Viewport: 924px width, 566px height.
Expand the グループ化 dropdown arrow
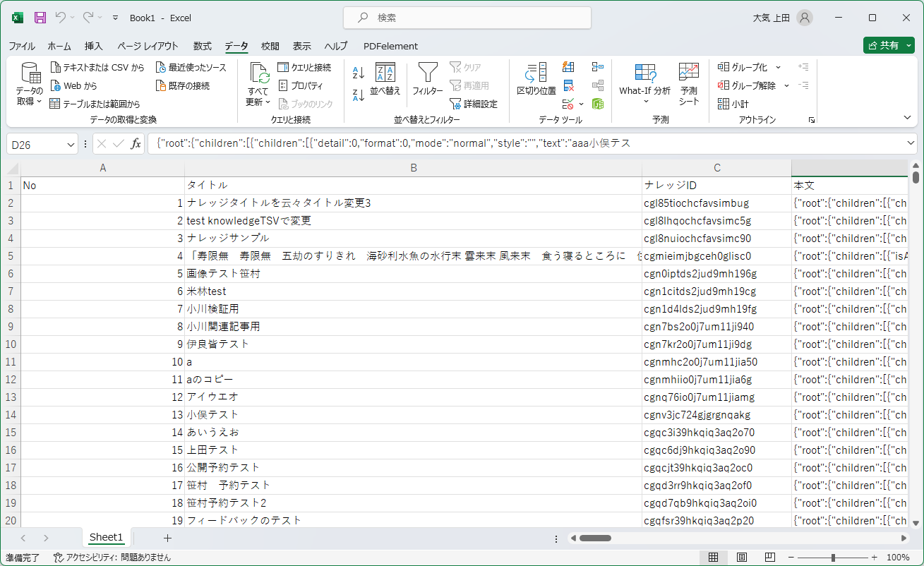779,68
